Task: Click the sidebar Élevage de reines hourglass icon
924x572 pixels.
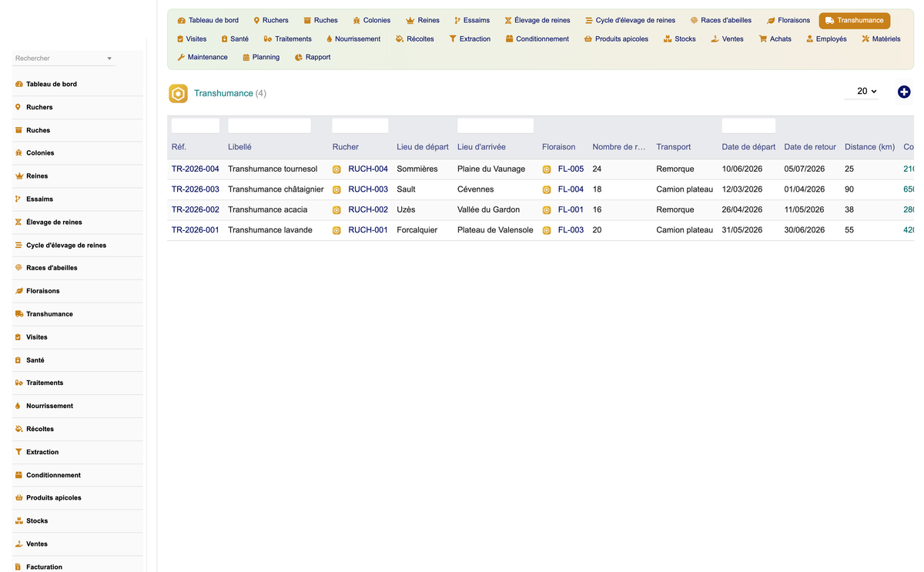Action: coord(18,222)
